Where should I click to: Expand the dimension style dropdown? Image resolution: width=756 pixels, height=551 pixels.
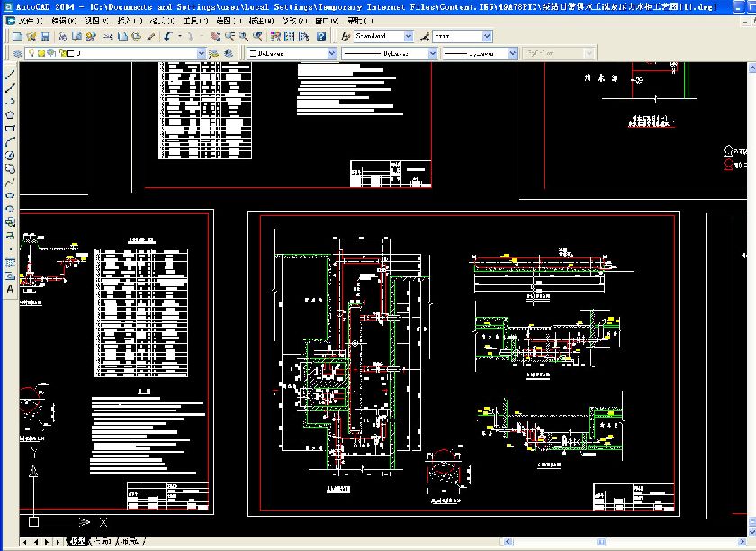click(487, 36)
